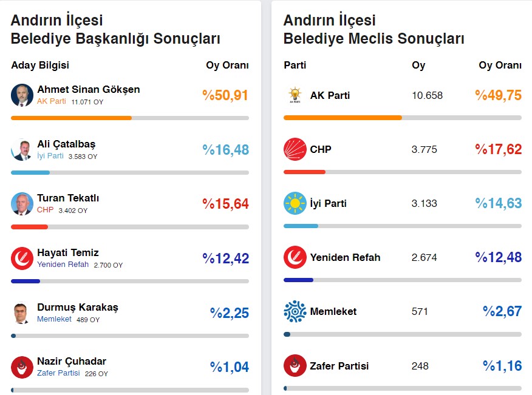Open Ahmet Sinan Gökşen's candidate photo

coord(22,95)
